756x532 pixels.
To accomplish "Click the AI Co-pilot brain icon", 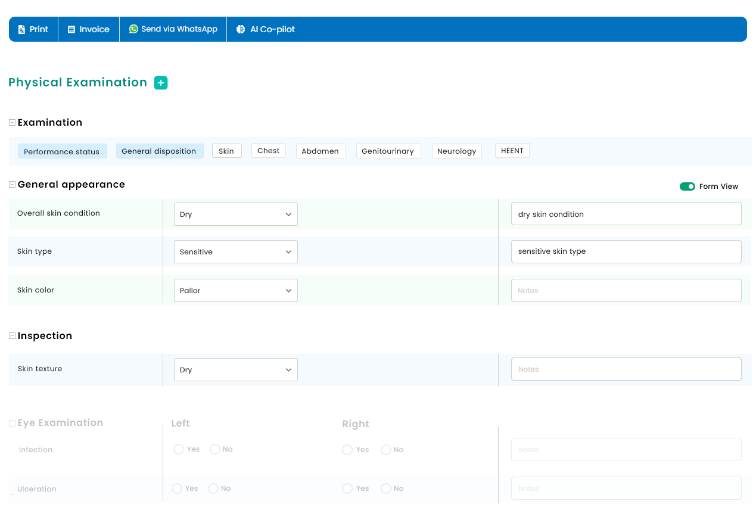I will pyautogui.click(x=241, y=29).
